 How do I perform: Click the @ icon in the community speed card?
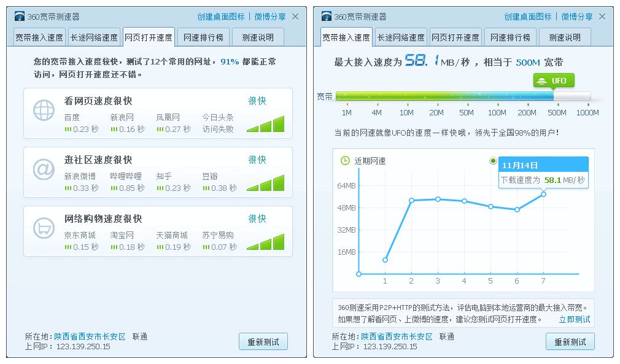[x=44, y=170]
